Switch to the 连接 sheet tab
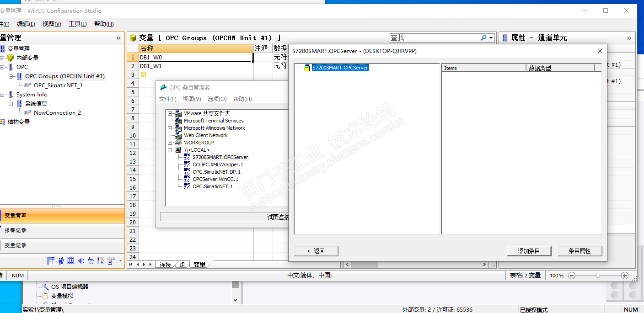This screenshot has width=644, height=313. [165, 265]
